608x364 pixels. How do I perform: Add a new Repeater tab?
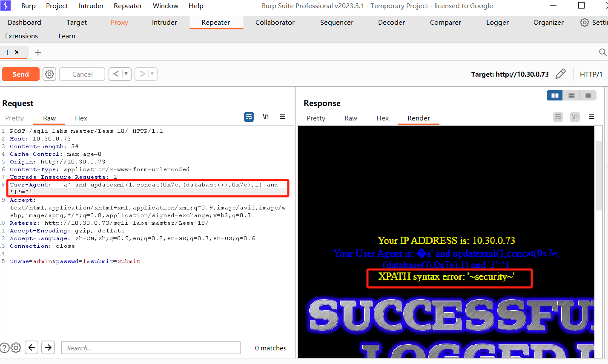[x=38, y=52]
